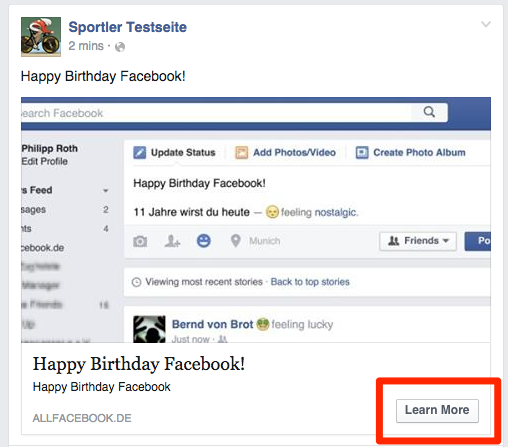Click the Search Facebook field
Viewport: 508px width, 447px height.
pyautogui.click(x=216, y=113)
